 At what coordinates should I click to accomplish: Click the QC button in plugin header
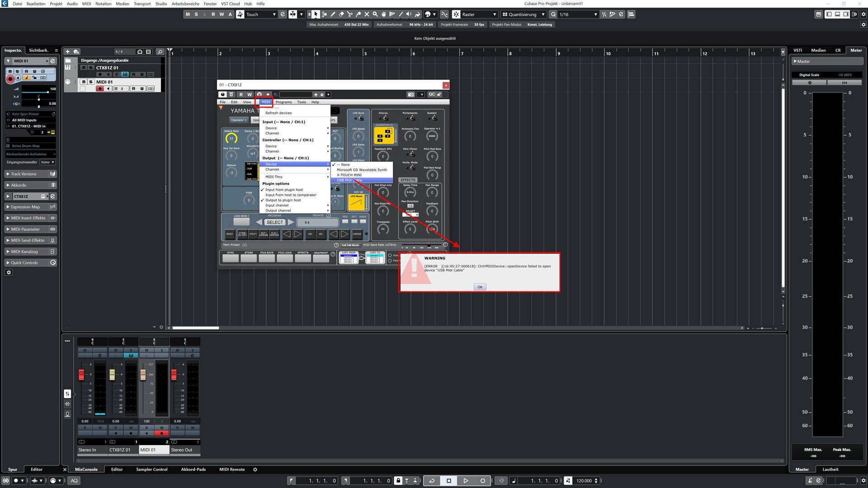432,94
